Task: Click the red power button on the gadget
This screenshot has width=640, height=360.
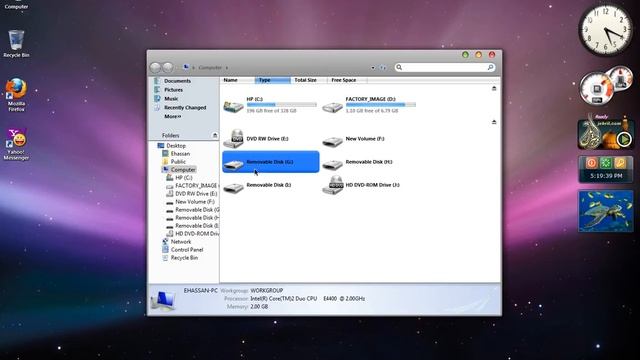Action: click(591, 163)
